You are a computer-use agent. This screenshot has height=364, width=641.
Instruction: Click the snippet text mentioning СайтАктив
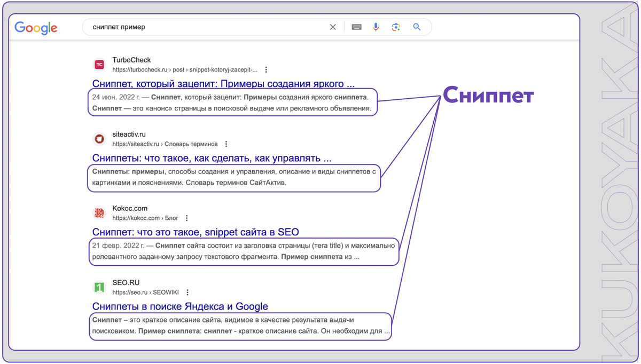tap(234, 177)
